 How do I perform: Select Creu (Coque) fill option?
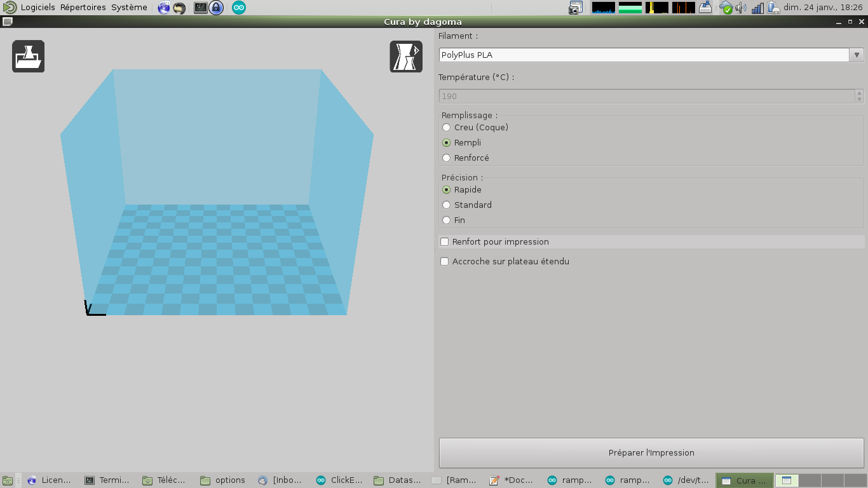(x=475, y=127)
